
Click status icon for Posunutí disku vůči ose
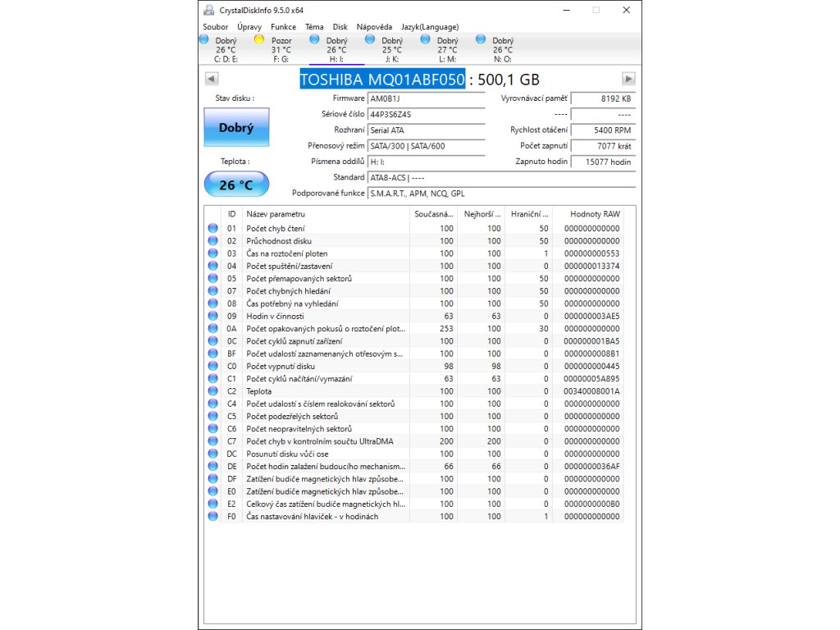[x=212, y=454]
